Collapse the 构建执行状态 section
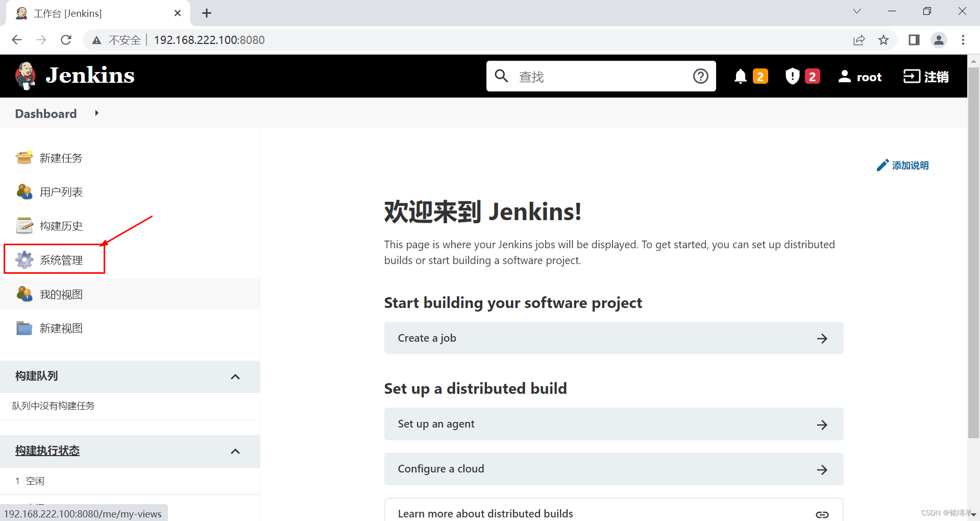The height and width of the screenshot is (521, 980). [235, 452]
